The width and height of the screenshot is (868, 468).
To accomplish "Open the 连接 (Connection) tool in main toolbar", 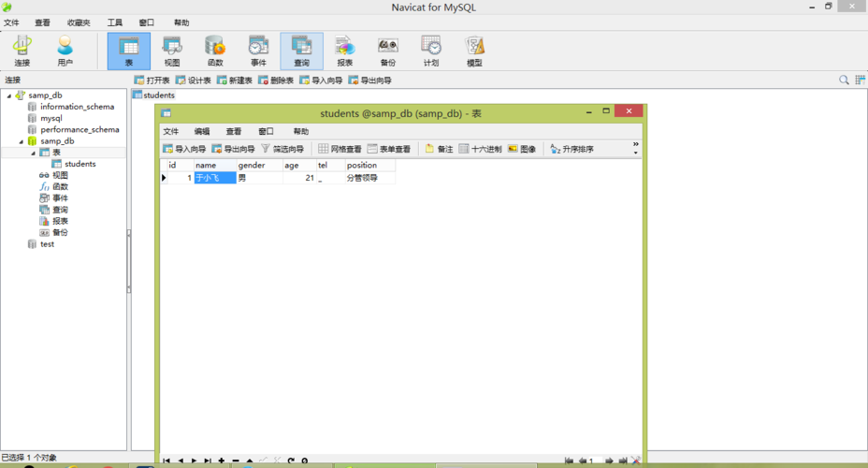I will click(x=22, y=51).
